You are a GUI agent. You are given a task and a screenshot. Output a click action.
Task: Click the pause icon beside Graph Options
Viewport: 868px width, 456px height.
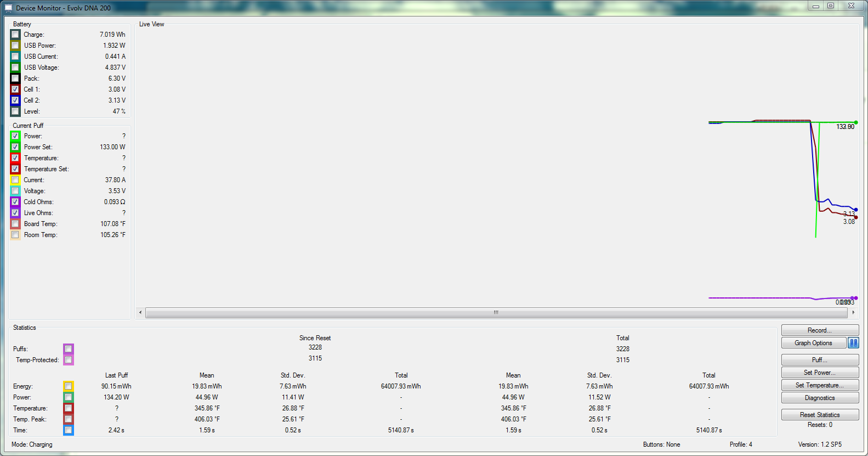(x=853, y=343)
